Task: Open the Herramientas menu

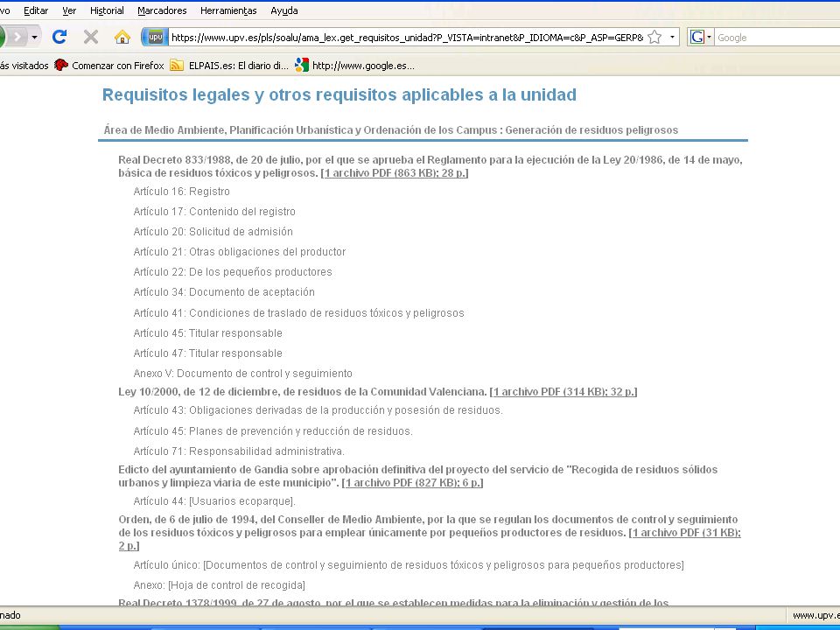Action: pos(228,10)
